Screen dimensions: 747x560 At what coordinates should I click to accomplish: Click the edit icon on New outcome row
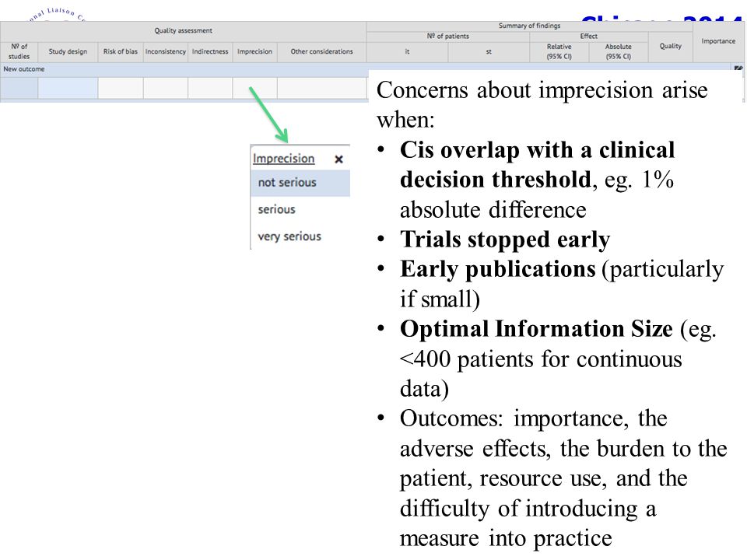738,68
